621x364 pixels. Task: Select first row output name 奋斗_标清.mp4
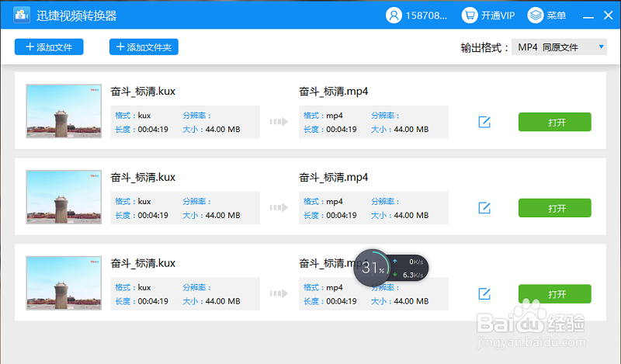coord(334,92)
